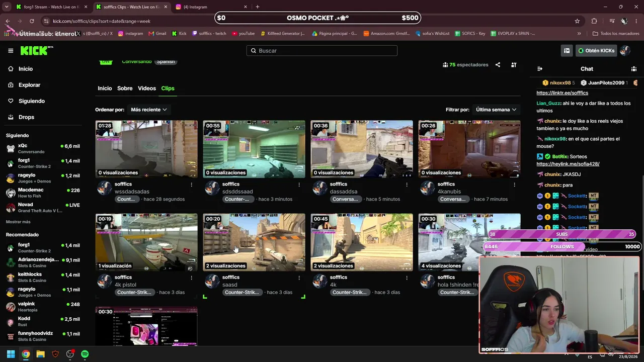Bookmark this page with the star icon
This screenshot has height=362, width=644.
pyautogui.click(x=577, y=21)
